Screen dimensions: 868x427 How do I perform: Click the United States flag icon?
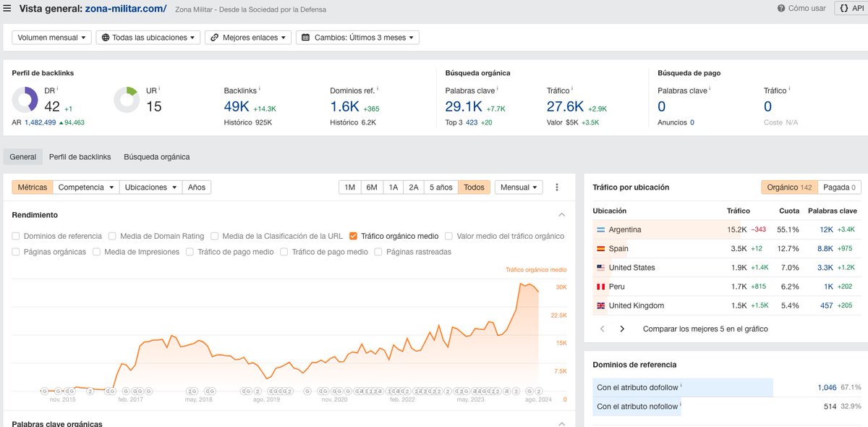[x=600, y=268]
